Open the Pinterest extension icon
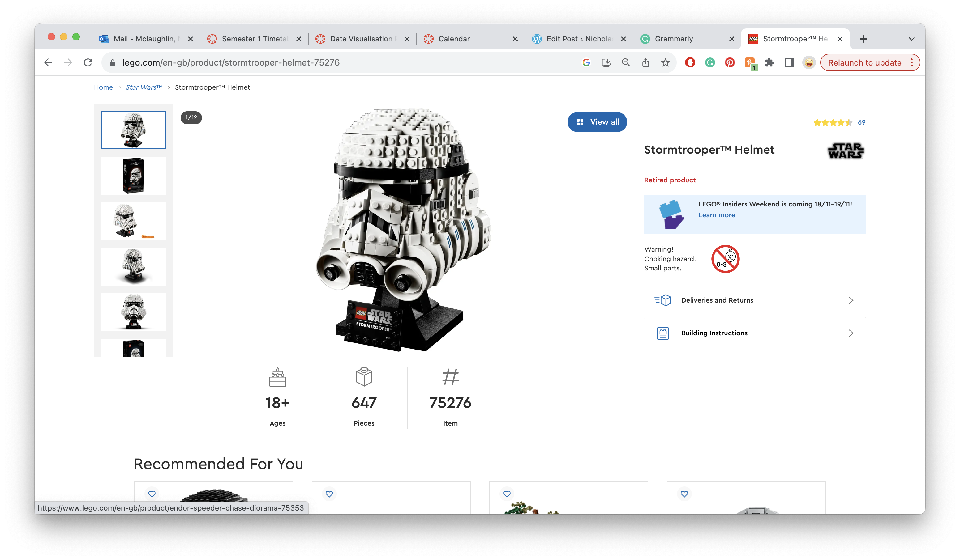960x560 pixels. (x=730, y=62)
